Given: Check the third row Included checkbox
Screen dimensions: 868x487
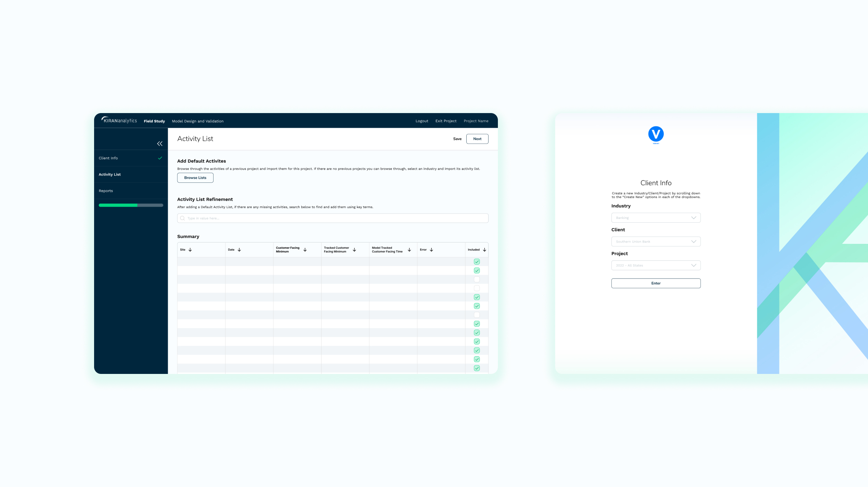Looking at the screenshot, I should (477, 279).
